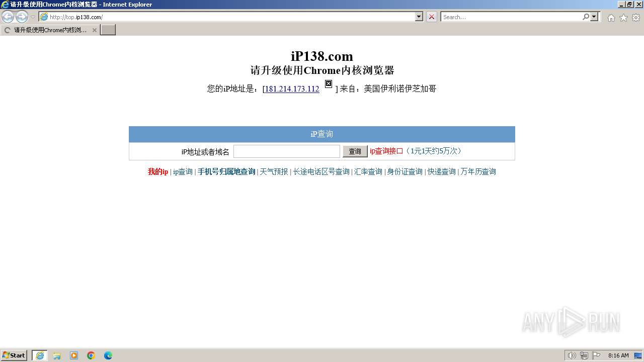This screenshot has height=362, width=644.
Task: Launch Microsoft Edge from taskbar
Action: (x=108, y=355)
